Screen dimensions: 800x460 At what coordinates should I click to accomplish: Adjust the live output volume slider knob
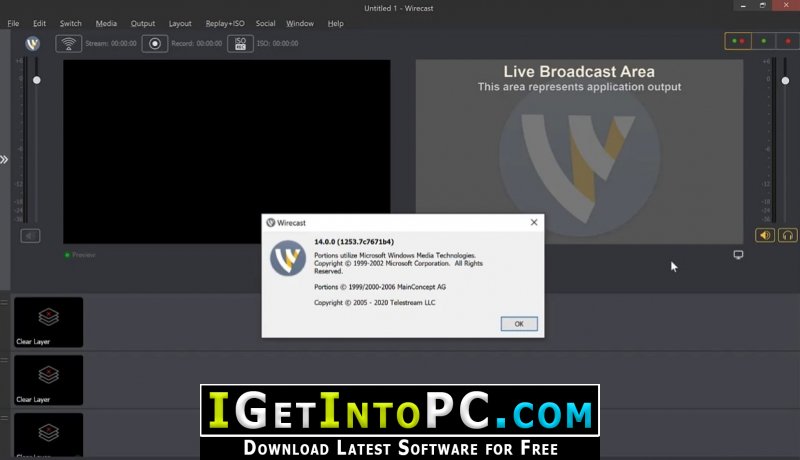pyautogui.click(x=785, y=81)
